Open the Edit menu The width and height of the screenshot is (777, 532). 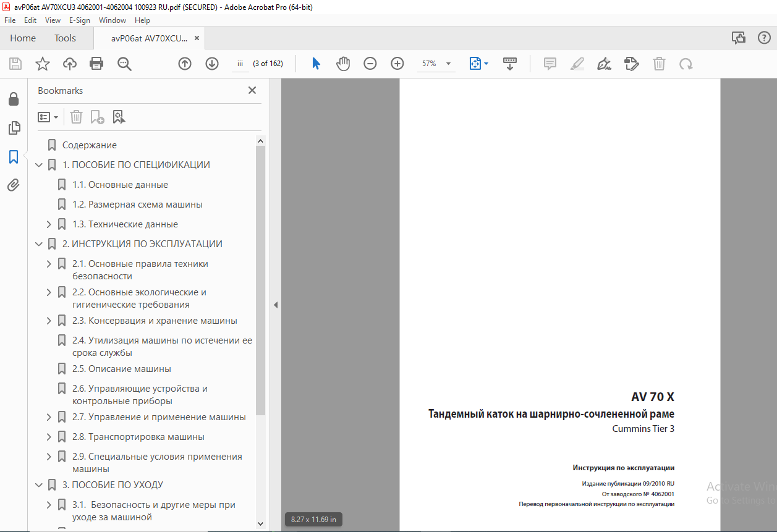click(x=30, y=20)
